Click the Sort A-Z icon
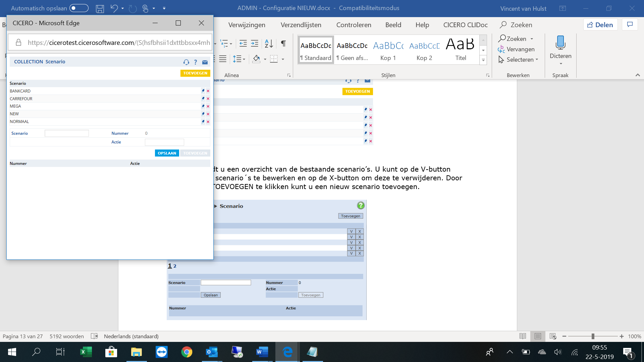Image resolution: width=644 pixels, height=362 pixels. coord(269,43)
